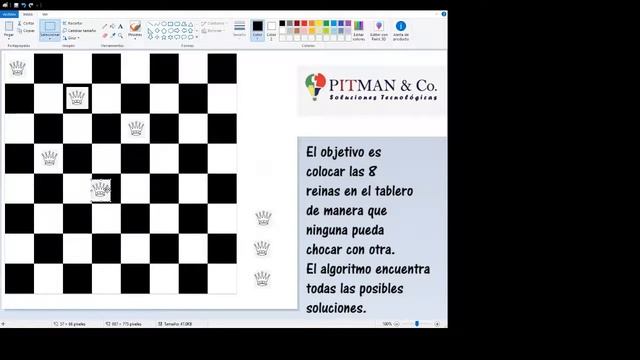The image size is (640, 360).
Task: Click the Save icon in title bar
Action: (x=16, y=5)
